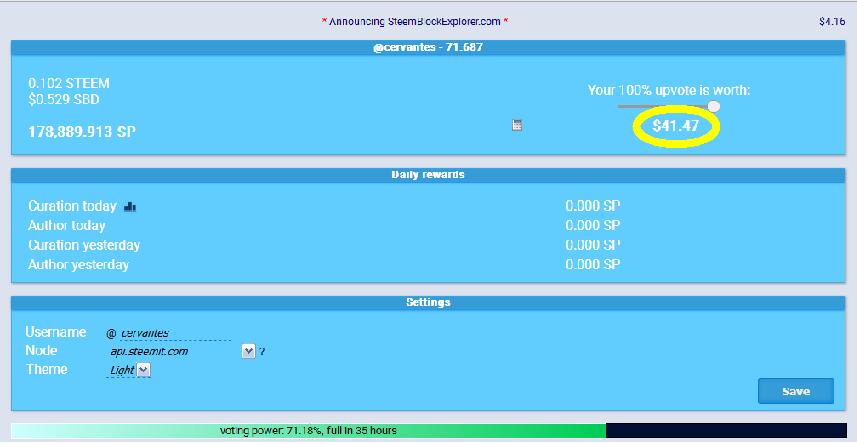
Task: Click the Username label in Settings
Action: tap(56, 332)
